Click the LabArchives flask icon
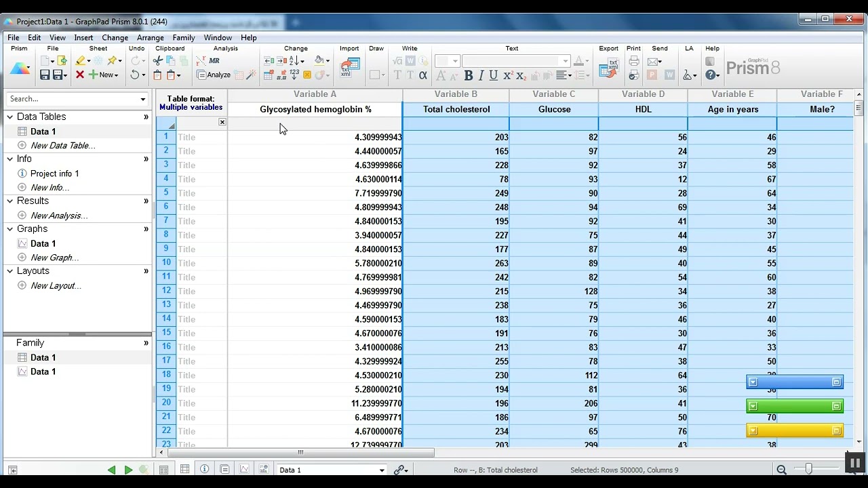The height and width of the screenshot is (488, 868). (688, 75)
